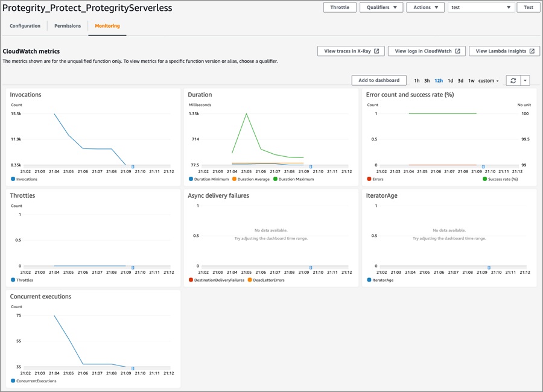
Task: Open the refresh interval dropdown arrow
Action: tap(525, 81)
